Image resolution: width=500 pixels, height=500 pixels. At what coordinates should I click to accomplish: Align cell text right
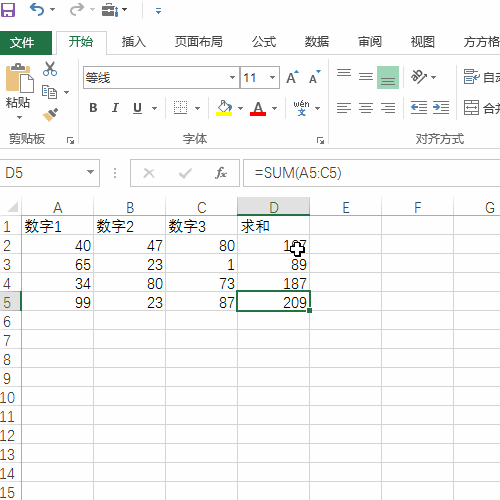point(388,108)
